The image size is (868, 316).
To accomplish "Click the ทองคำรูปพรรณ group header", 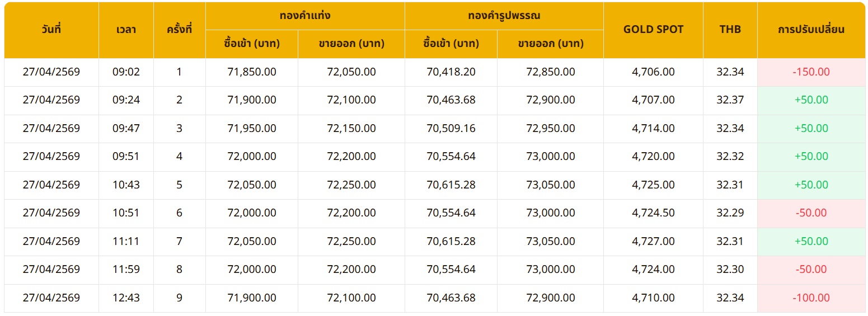I will [504, 16].
